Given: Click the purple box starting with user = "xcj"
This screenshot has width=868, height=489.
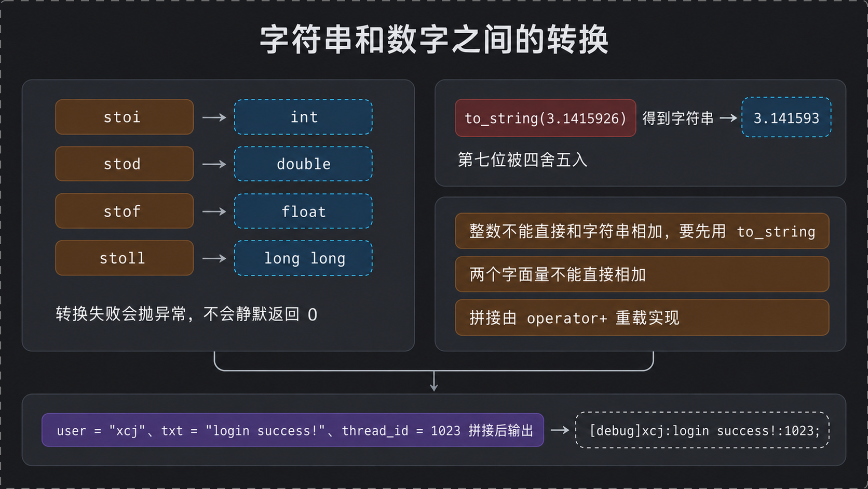Looking at the screenshot, I should point(293,430).
